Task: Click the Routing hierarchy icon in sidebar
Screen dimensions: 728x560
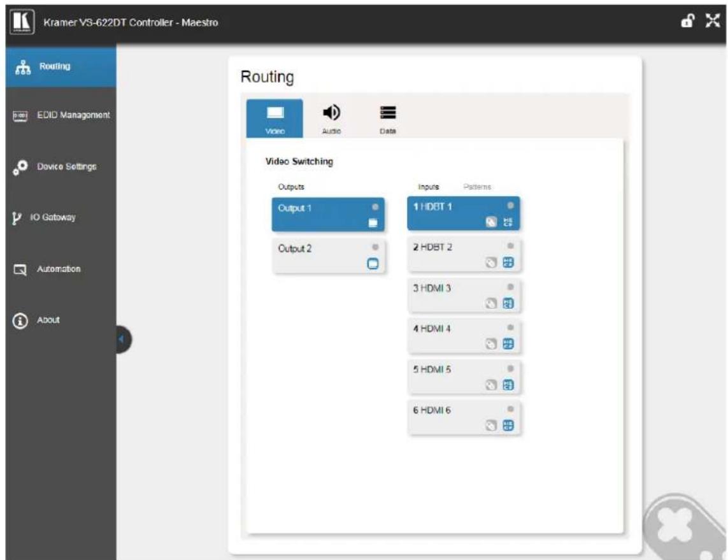Action: [x=23, y=68]
